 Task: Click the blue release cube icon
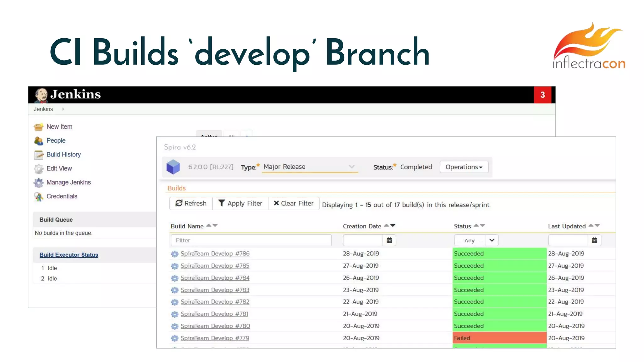(x=173, y=167)
